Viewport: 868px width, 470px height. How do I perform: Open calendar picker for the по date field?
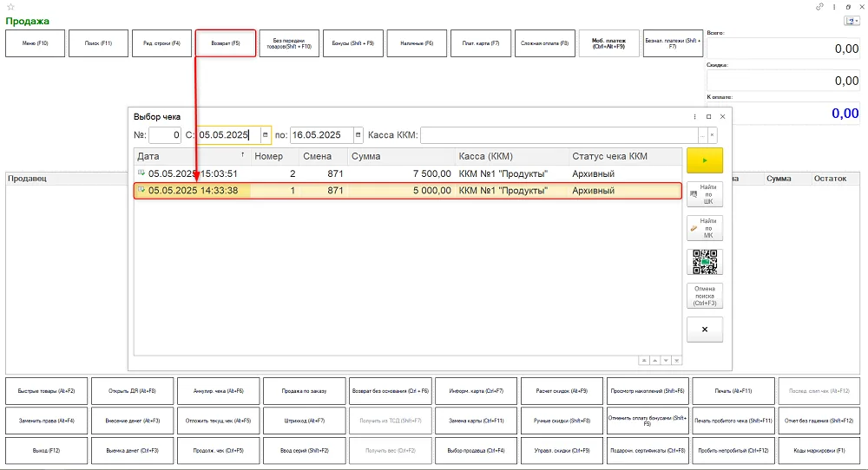coord(358,135)
